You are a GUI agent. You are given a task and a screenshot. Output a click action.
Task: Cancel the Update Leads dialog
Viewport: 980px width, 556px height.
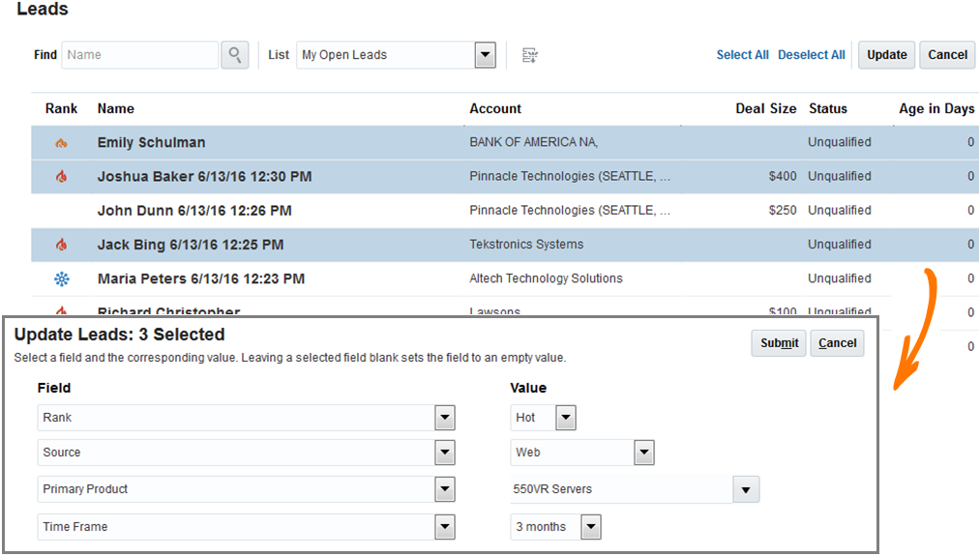(837, 343)
